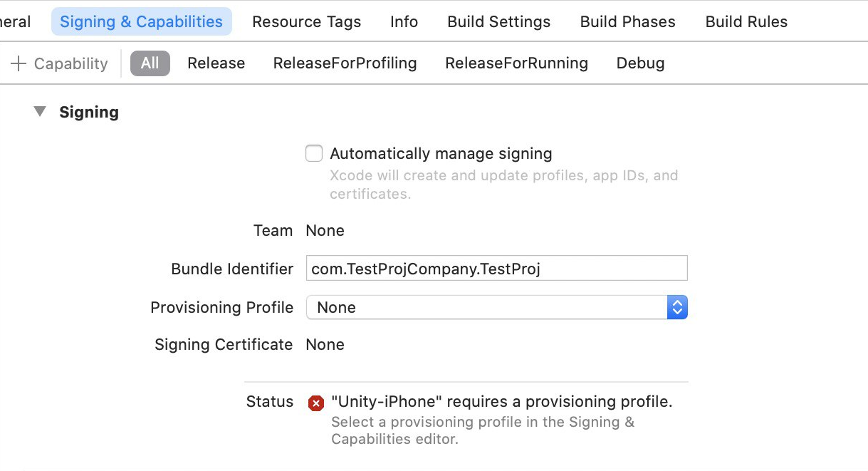Open the Provisioning Profile dropdown
This screenshot has width=868, height=471.
tap(496, 307)
